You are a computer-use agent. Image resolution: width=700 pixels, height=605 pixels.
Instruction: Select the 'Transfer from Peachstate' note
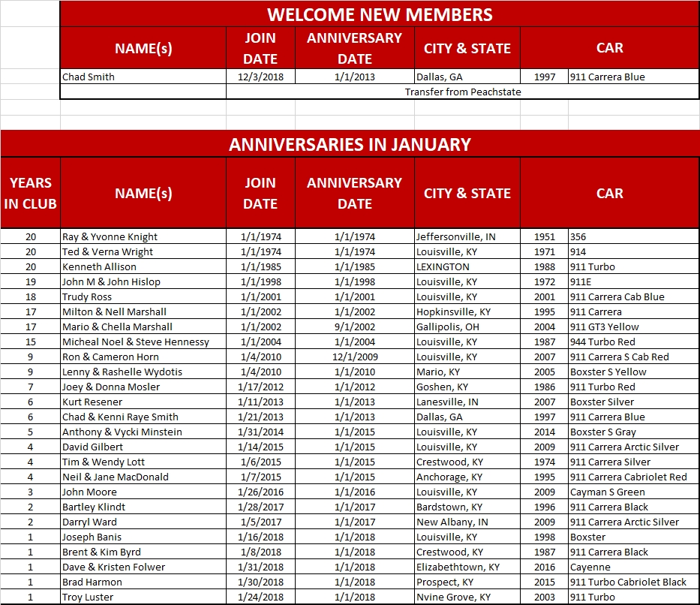point(462,92)
